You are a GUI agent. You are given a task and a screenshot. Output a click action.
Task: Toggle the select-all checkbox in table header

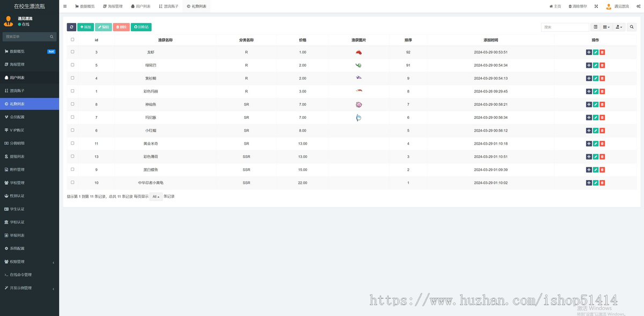pyautogui.click(x=72, y=39)
